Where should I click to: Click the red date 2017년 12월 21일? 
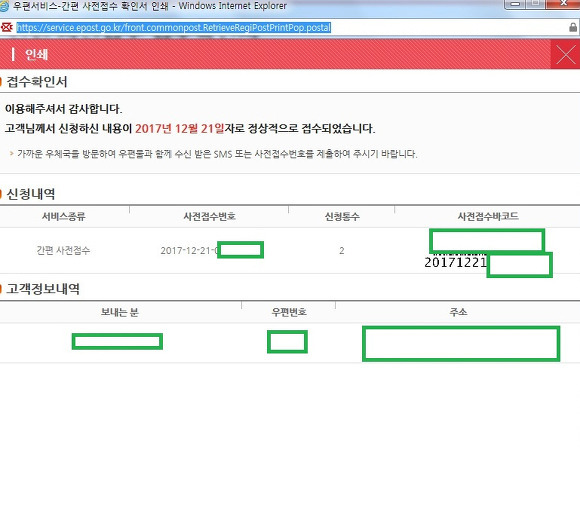179,129
